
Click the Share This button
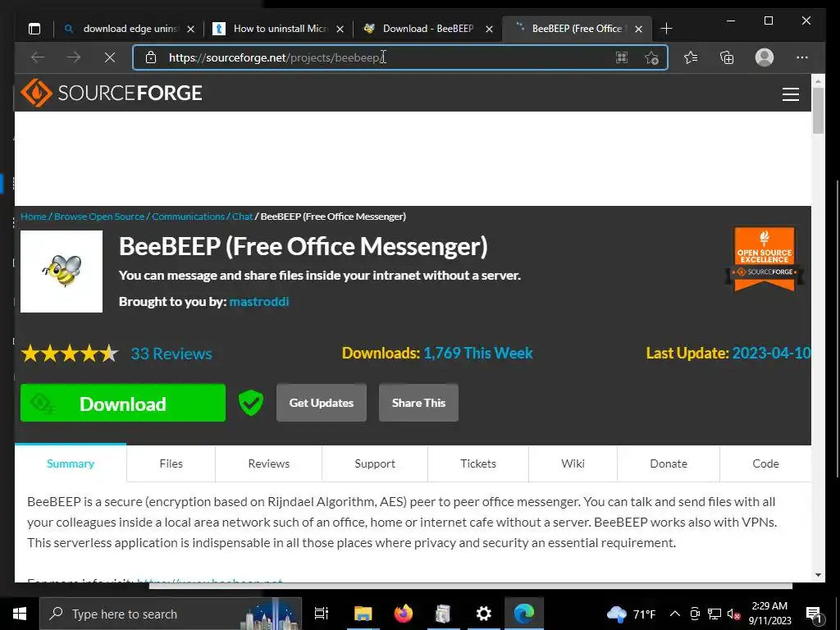tap(418, 403)
